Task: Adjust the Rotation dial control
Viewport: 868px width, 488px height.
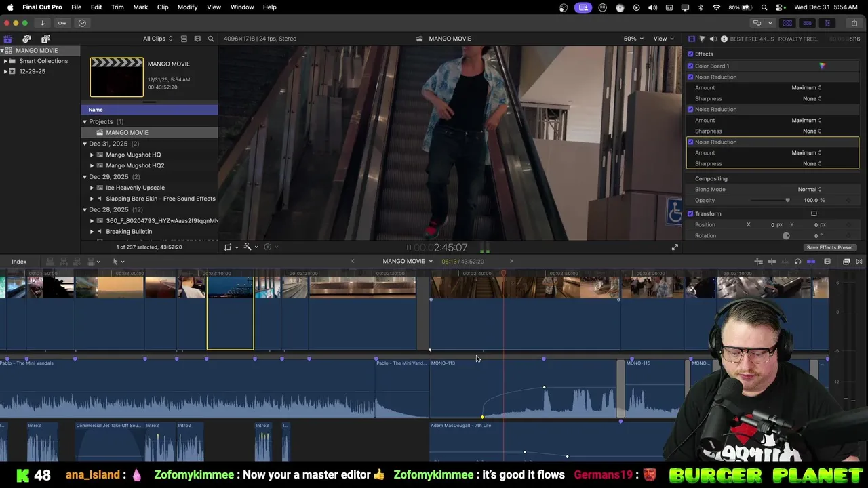Action: pos(786,236)
